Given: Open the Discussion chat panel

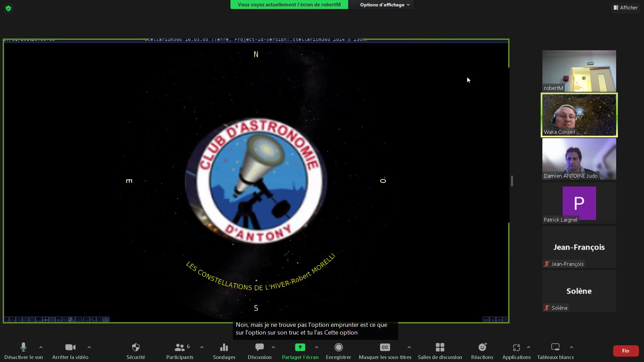Looking at the screenshot, I should pos(260,351).
